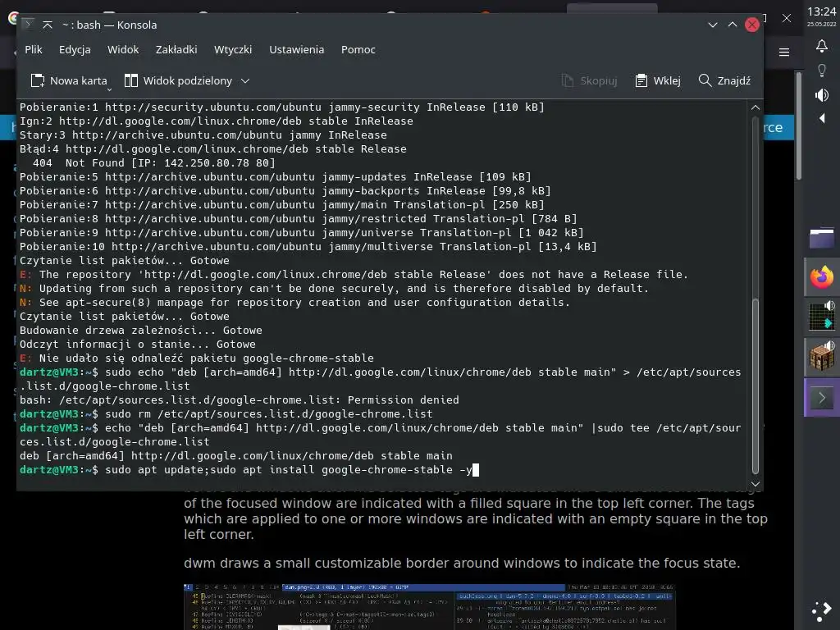Click 'Nie udało się odnaleźć pakietu' error line
840x630 pixels.
[197, 358]
